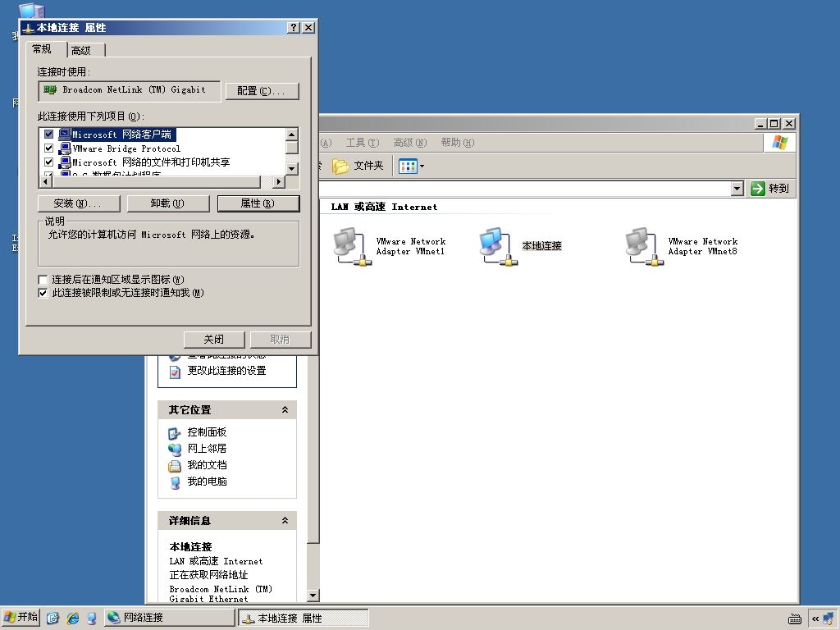Click the 我的电脑 icon in 其它位置
Image resolution: width=840 pixels, height=630 pixels.
click(175, 482)
